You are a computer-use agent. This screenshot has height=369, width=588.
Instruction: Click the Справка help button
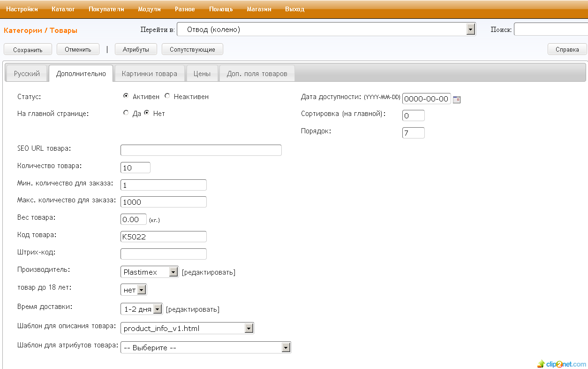tap(567, 49)
